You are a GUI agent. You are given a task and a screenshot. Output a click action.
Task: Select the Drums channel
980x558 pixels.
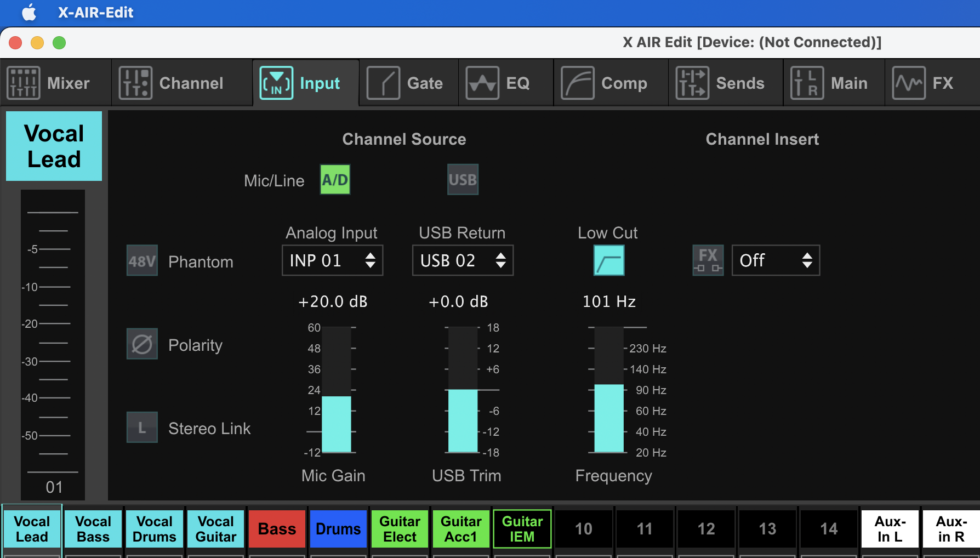[x=338, y=529]
